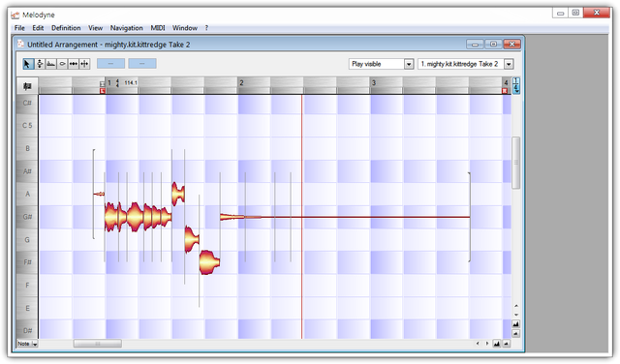This screenshot has height=364, width=620.
Task: Open the quantize grid selector button
Action: tap(516, 86)
